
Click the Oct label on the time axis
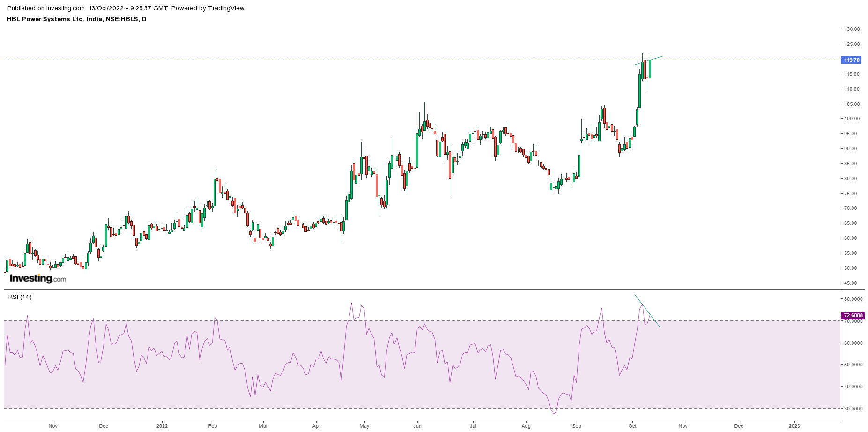coord(632,426)
